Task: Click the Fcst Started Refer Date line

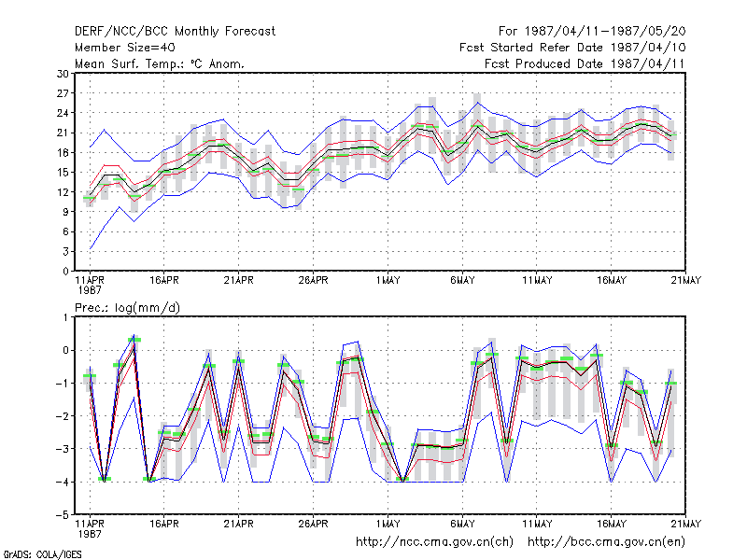Action: pyautogui.click(x=572, y=48)
